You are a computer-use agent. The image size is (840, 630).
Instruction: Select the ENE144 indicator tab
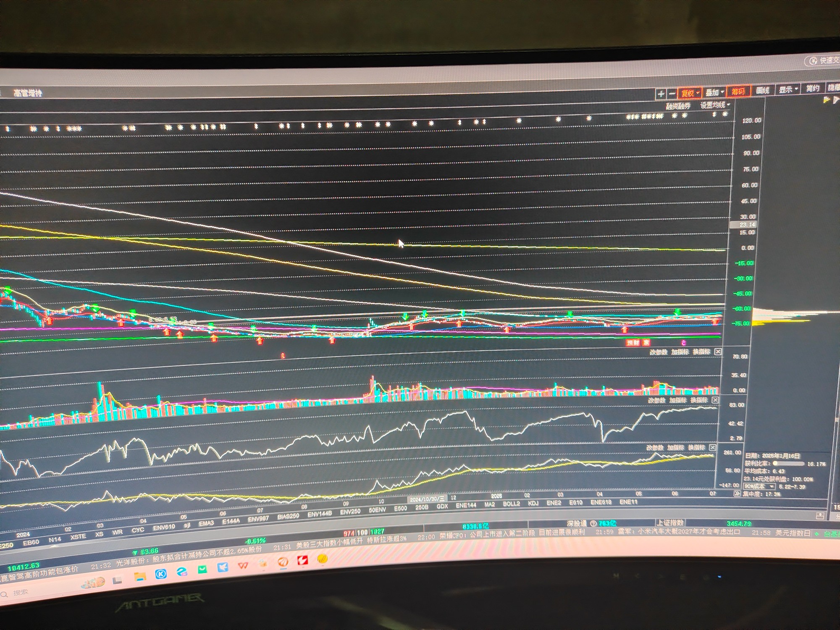466,505
